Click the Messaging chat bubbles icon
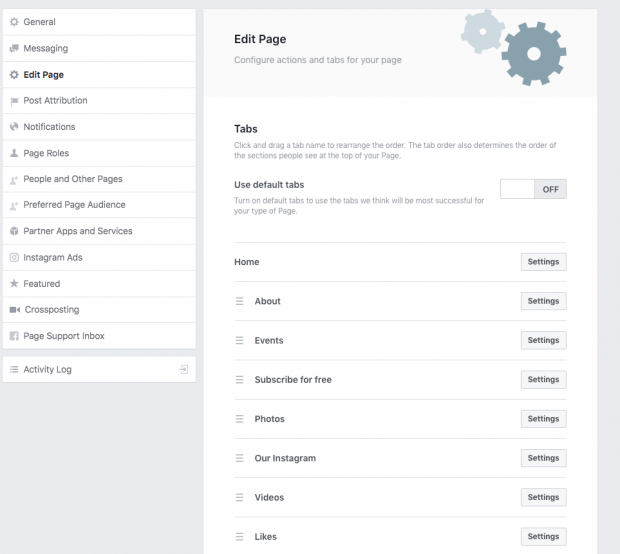620x554 pixels. pos(14,48)
